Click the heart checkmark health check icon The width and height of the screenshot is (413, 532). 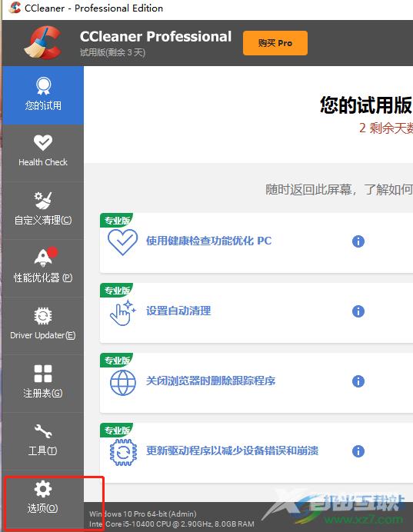122,242
